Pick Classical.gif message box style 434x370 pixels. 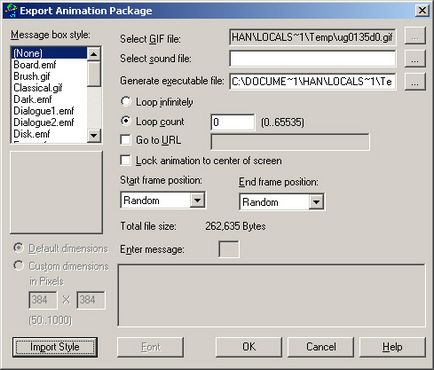(38, 88)
